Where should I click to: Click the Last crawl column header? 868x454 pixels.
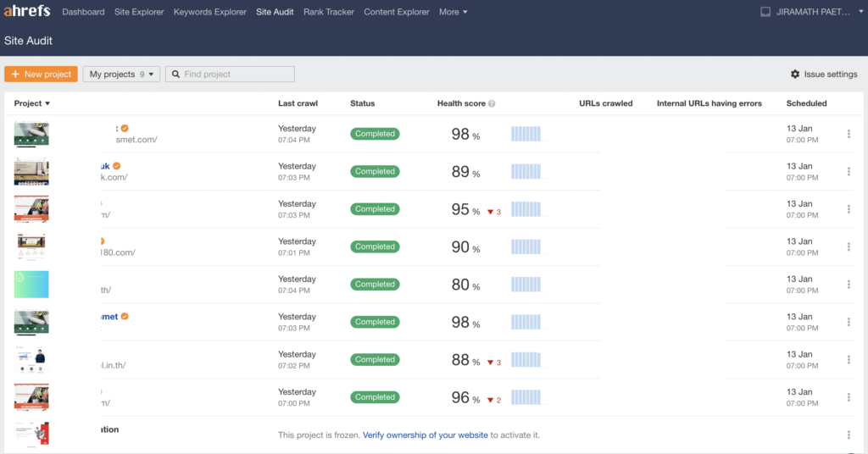coord(298,103)
